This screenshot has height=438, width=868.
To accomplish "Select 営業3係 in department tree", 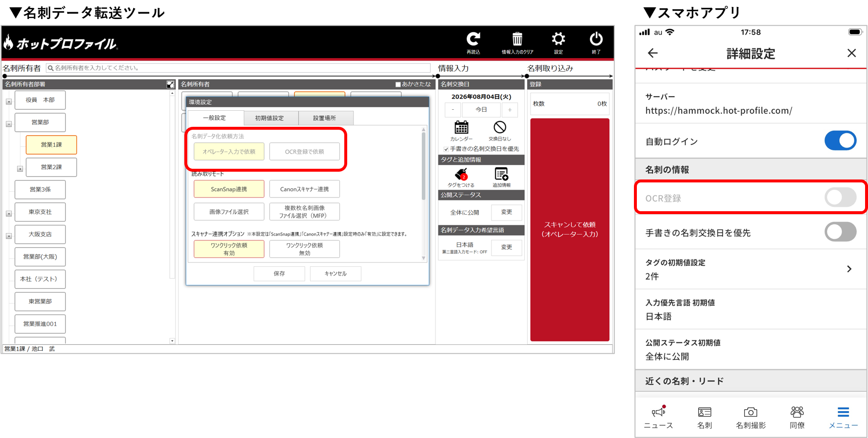I will point(40,190).
